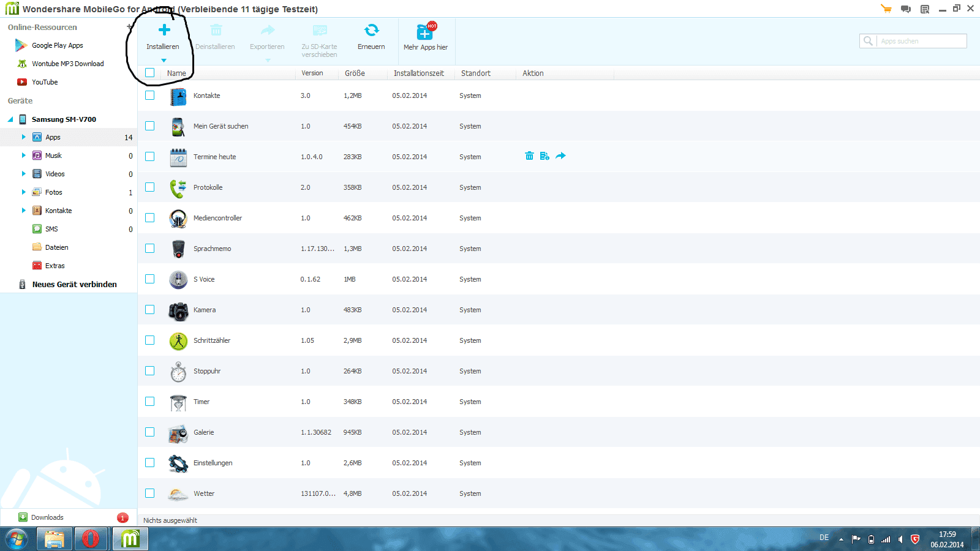Image resolution: width=980 pixels, height=551 pixels.
Task: Check the Timer checkbox
Action: (149, 402)
